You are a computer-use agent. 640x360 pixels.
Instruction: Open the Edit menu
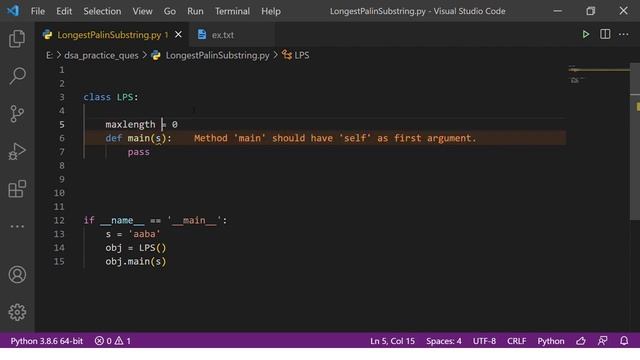(x=64, y=11)
